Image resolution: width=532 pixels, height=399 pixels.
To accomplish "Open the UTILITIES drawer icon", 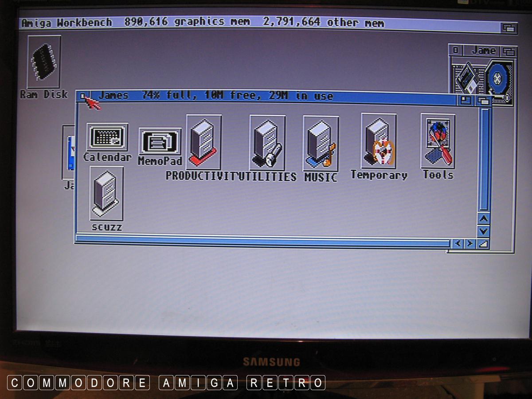I will tap(267, 143).
